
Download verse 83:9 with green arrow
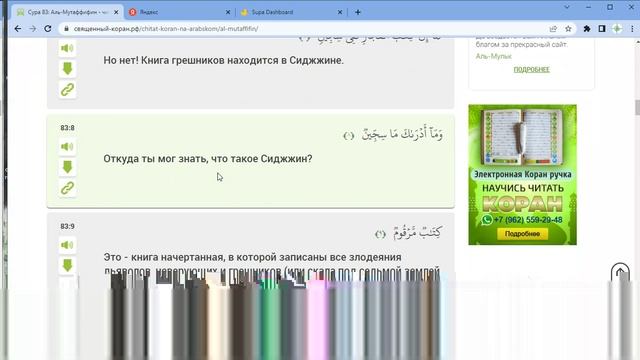click(x=67, y=265)
